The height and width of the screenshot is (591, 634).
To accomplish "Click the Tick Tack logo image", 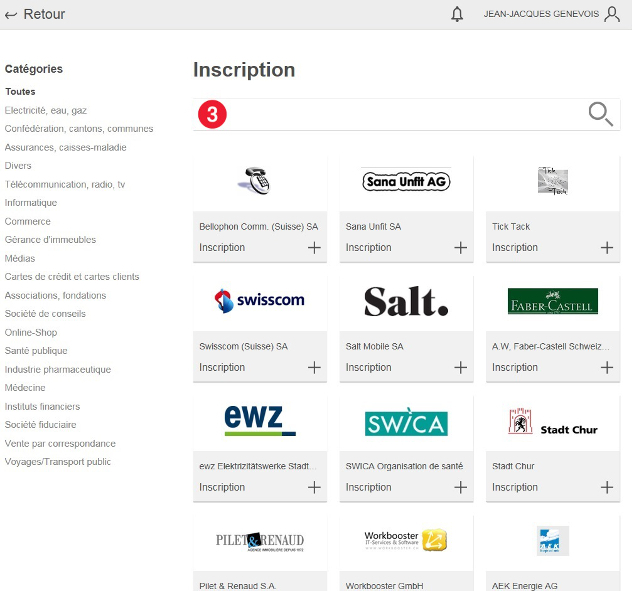I will (x=553, y=181).
